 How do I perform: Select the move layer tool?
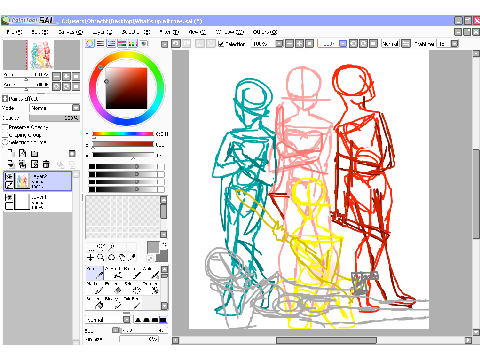[90, 257]
